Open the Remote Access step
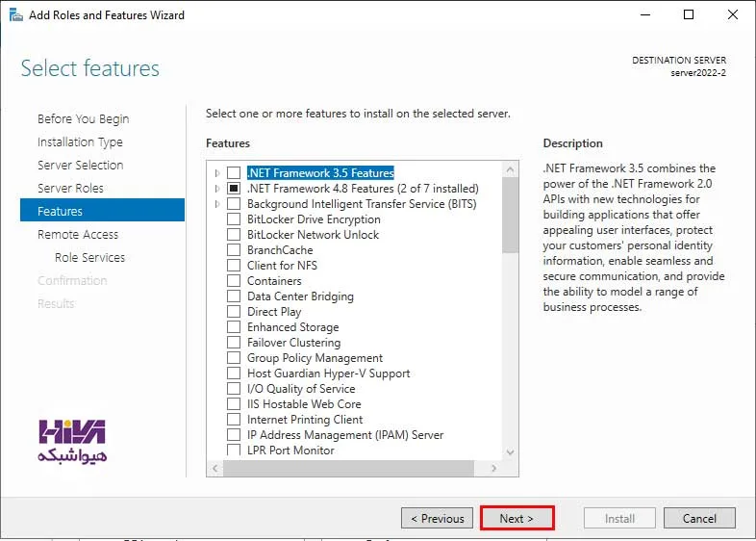This screenshot has height=541, width=756. [78, 235]
